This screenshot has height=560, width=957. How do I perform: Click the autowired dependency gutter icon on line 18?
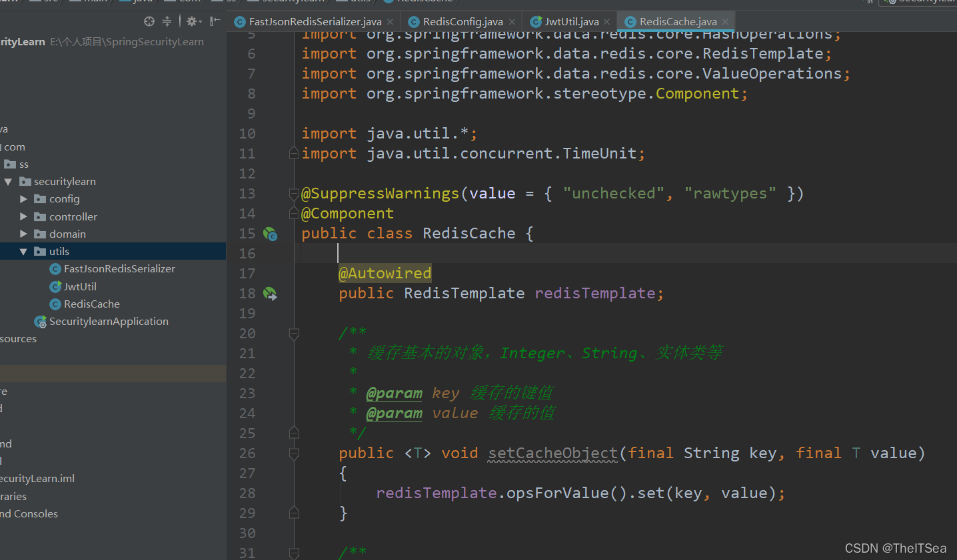(270, 294)
